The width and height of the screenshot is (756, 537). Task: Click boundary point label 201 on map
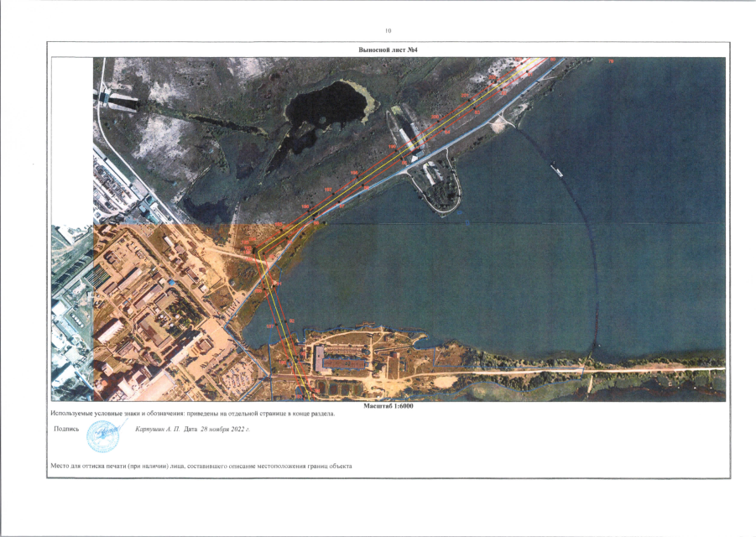464,96
